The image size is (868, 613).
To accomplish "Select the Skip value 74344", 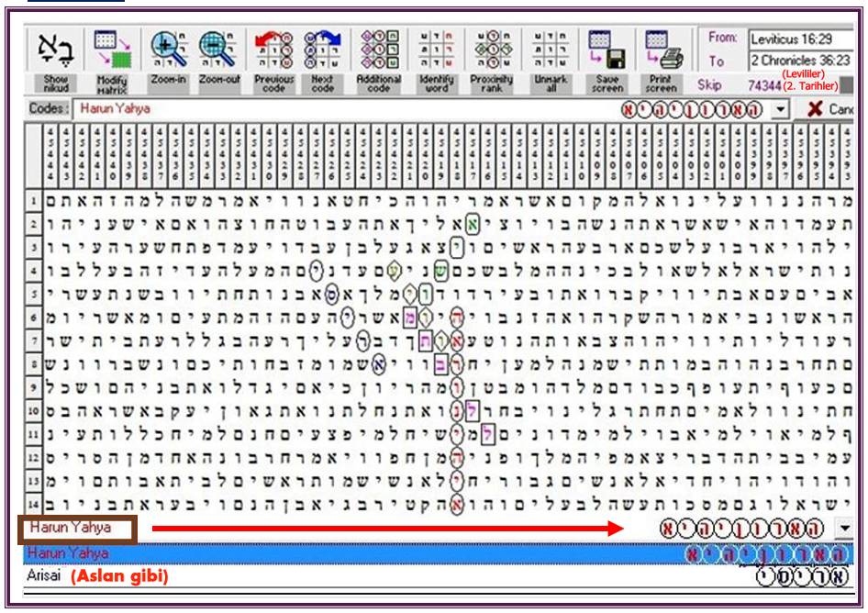I will [x=764, y=85].
